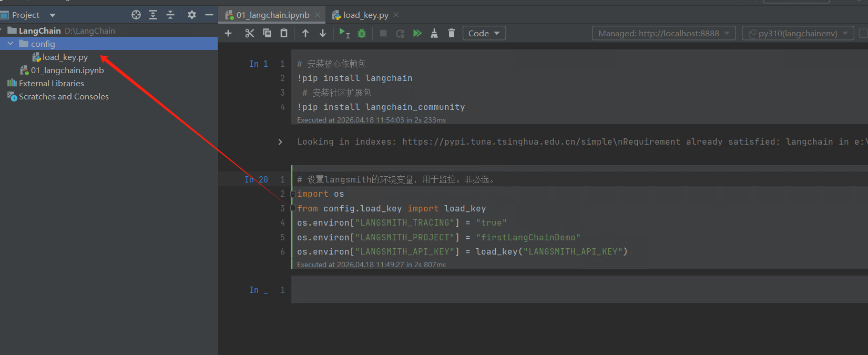Place cursor on 'import os' line

(x=321, y=194)
